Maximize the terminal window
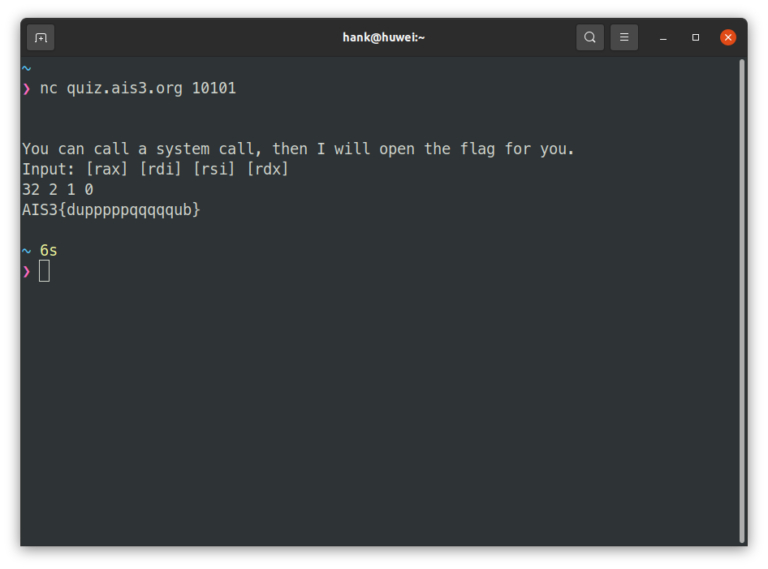768x569 pixels. [695, 38]
